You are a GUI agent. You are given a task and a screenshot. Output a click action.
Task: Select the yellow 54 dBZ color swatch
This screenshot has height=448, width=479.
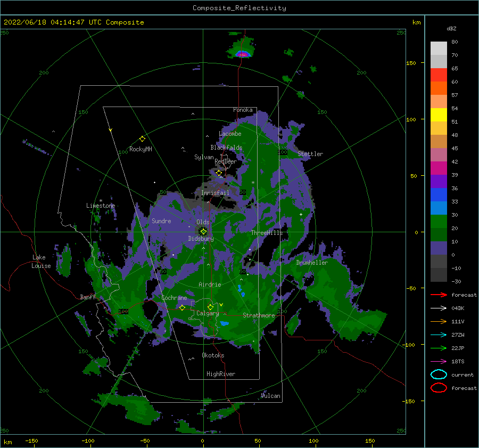pyautogui.click(x=439, y=115)
